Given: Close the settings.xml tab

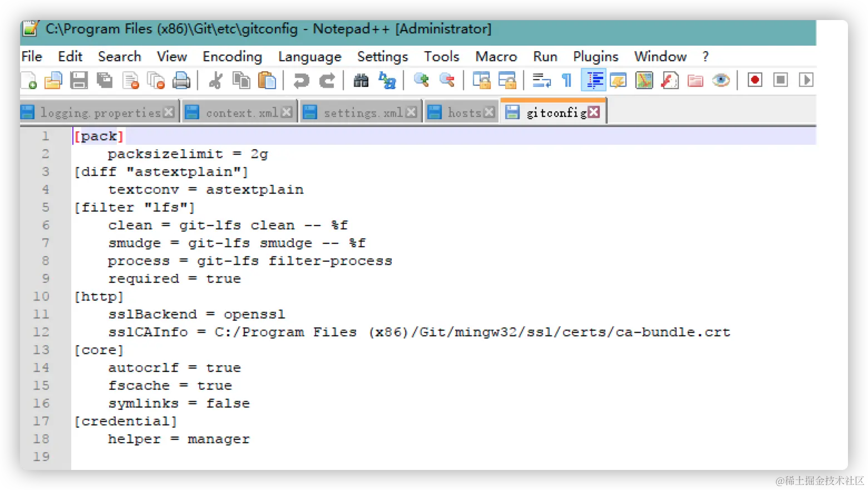Looking at the screenshot, I should pyautogui.click(x=411, y=112).
